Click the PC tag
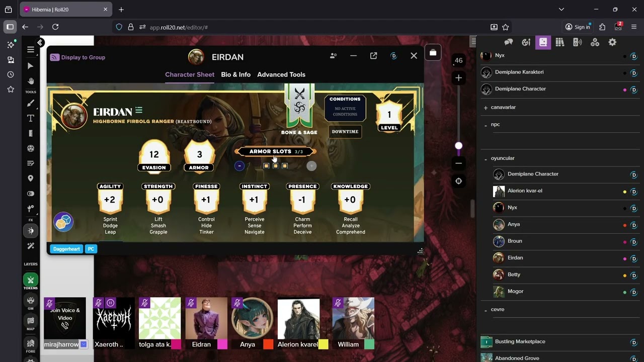Viewport: 644px width, 362px height. [91, 249]
